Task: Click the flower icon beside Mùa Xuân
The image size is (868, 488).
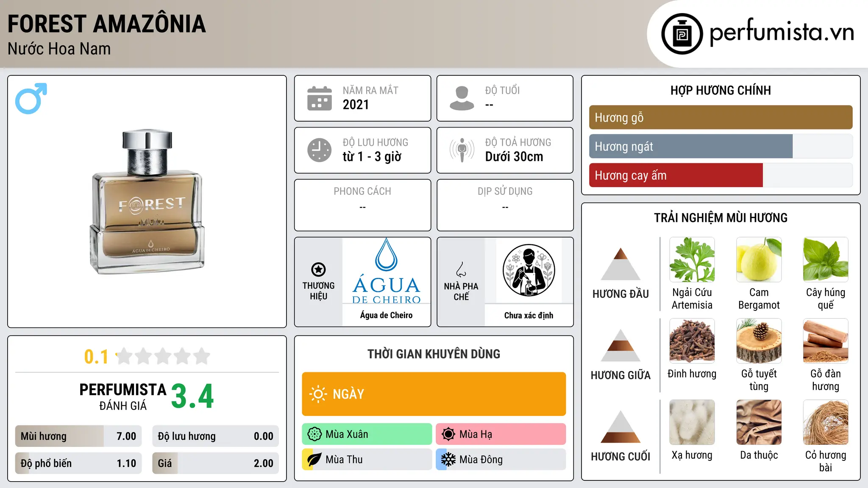Action: click(314, 434)
